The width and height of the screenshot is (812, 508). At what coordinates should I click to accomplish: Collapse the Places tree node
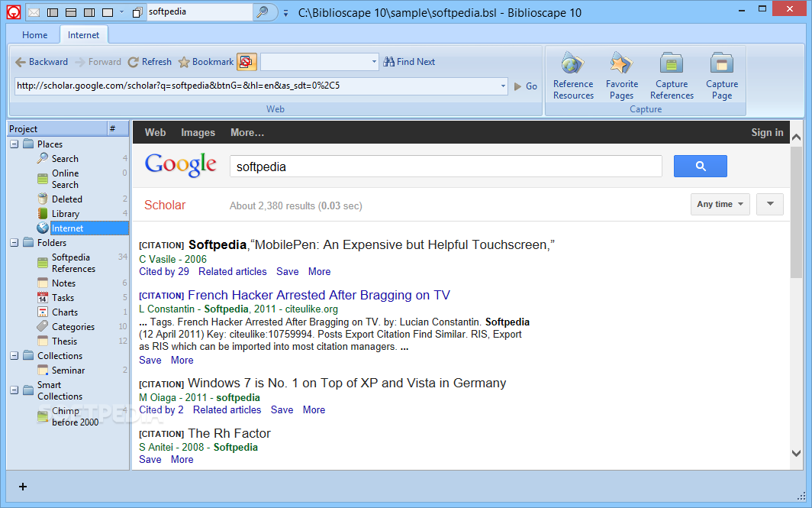point(14,144)
